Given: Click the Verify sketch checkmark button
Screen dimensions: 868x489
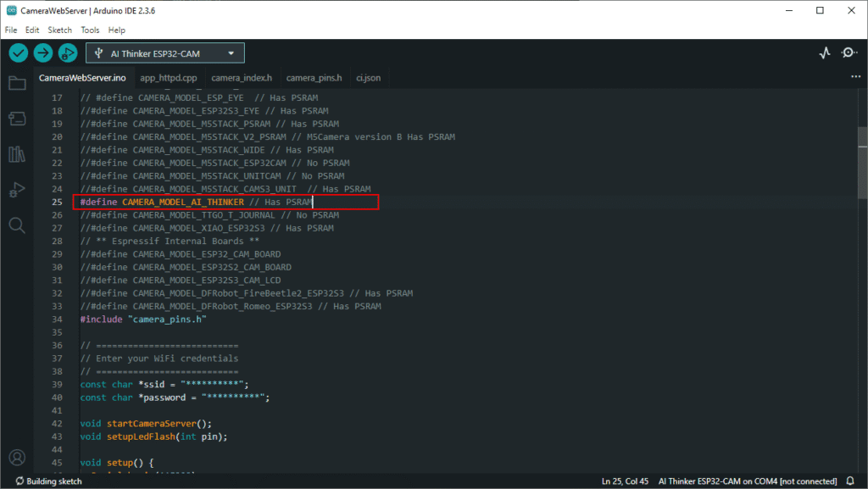Looking at the screenshot, I should (x=19, y=53).
